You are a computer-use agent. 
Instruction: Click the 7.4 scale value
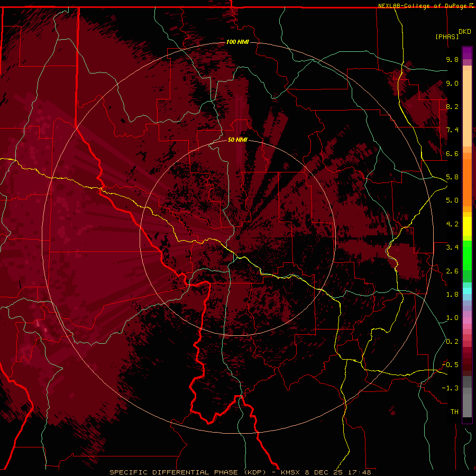(452, 130)
